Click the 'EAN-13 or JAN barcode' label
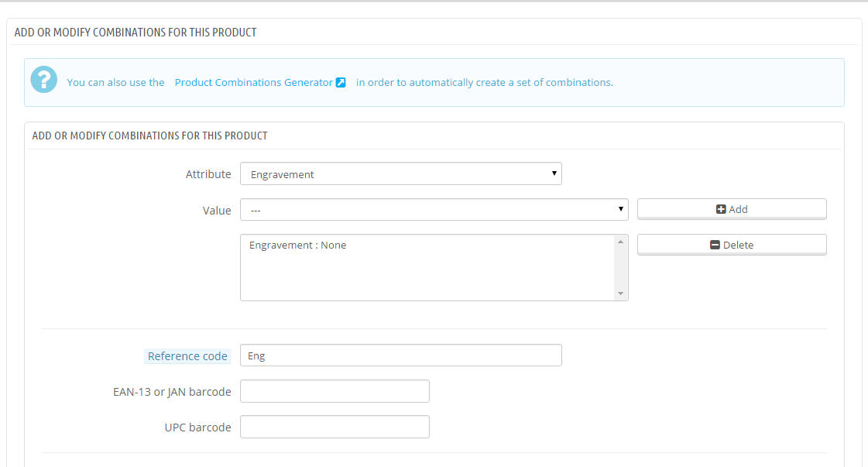868x467 pixels. 172,392
